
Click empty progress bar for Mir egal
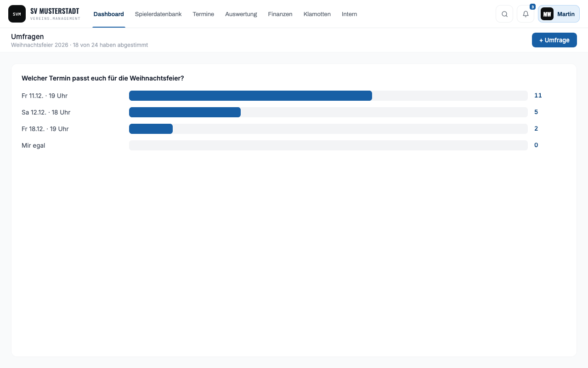point(328,145)
